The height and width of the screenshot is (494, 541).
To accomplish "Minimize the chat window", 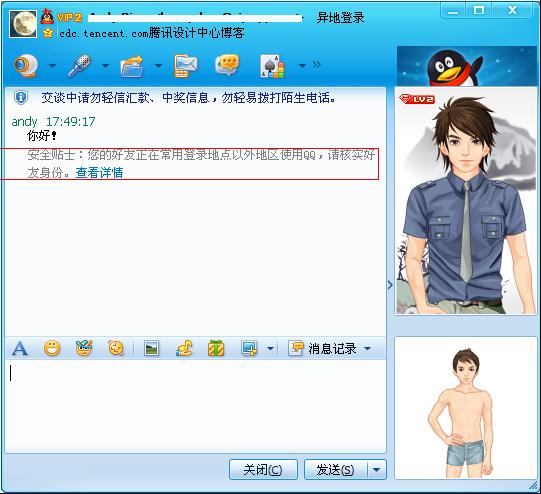I will [453, 10].
